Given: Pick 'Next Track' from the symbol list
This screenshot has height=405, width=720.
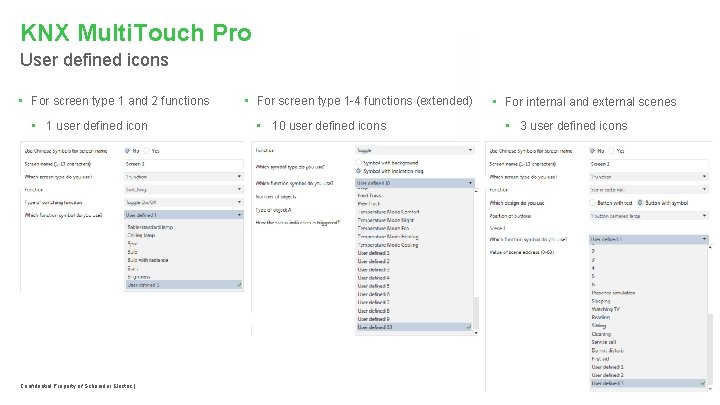Looking at the screenshot, I should [x=369, y=195].
